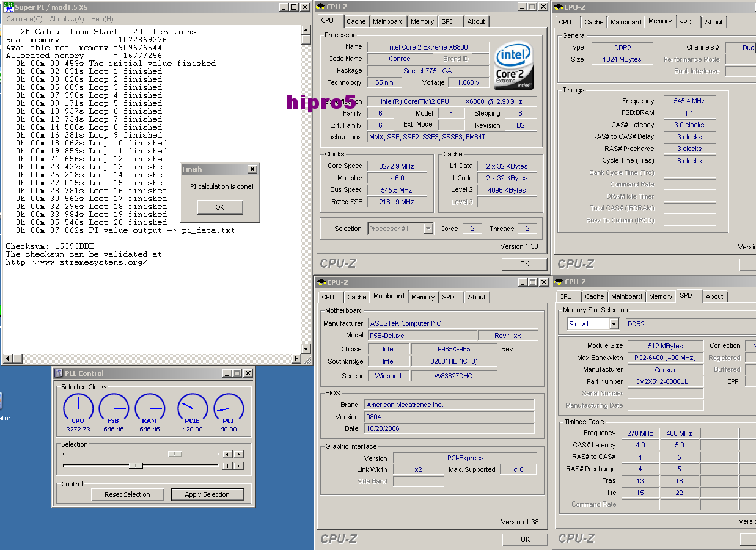The width and height of the screenshot is (756, 550).
Task: Switch to Mainboard tab in CPU-Z SPD window
Action: (x=626, y=296)
